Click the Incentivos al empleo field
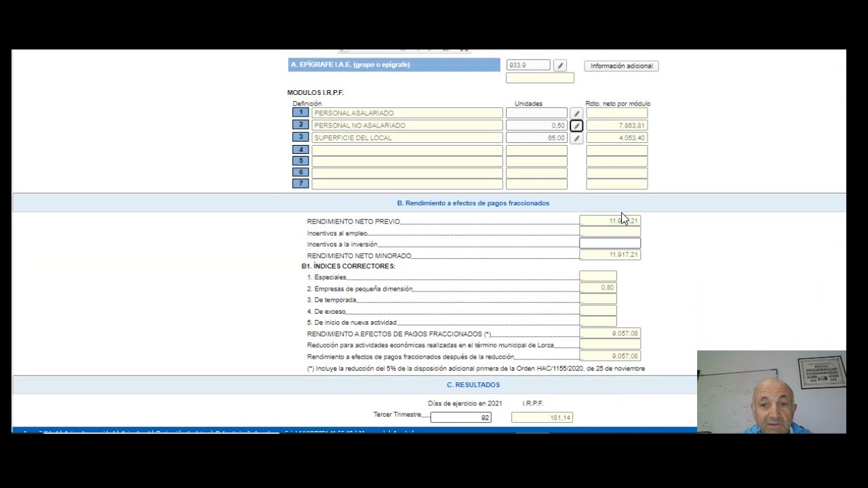868x488 pixels. (x=610, y=232)
